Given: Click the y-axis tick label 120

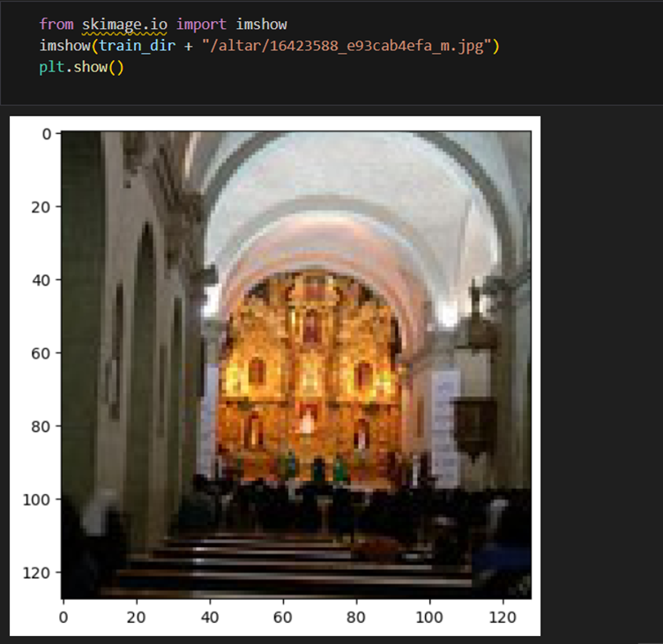Looking at the screenshot, I should [x=36, y=573].
